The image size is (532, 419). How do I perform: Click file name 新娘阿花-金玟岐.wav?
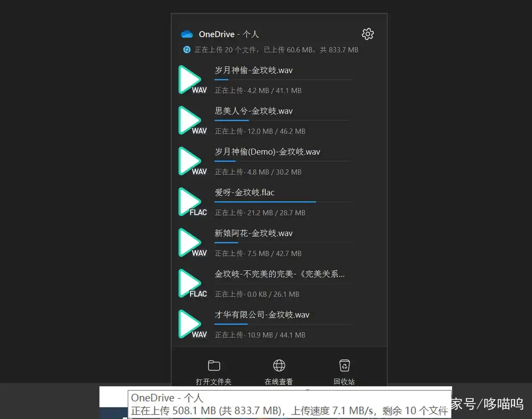(x=254, y=233)
